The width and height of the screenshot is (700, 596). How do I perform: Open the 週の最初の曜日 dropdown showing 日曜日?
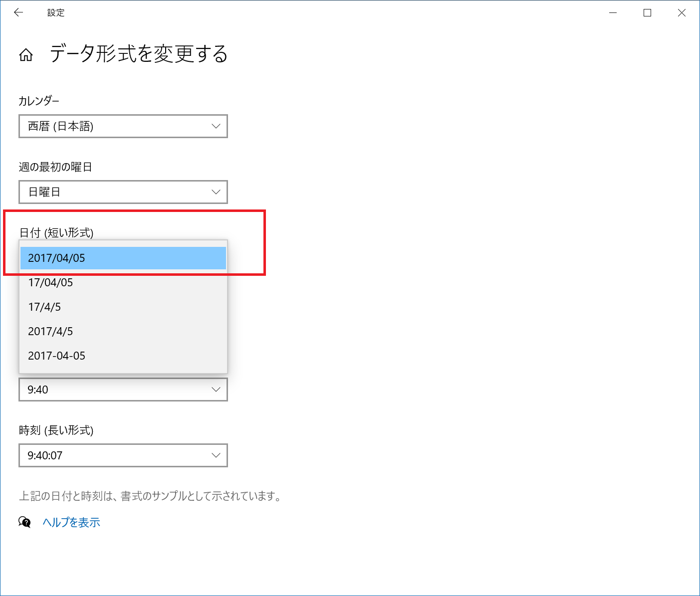[123, 192]
